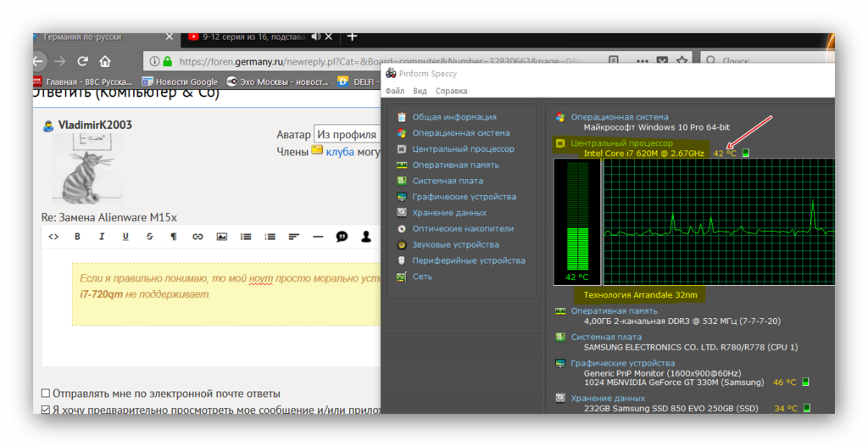868x447 pixels.
Task: Toggle underline formatting in the forum editor
Action: point(125,237)
